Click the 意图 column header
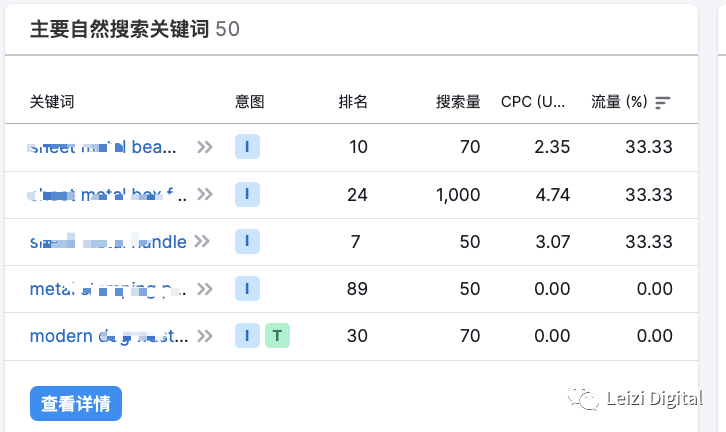 coord(250,102)
